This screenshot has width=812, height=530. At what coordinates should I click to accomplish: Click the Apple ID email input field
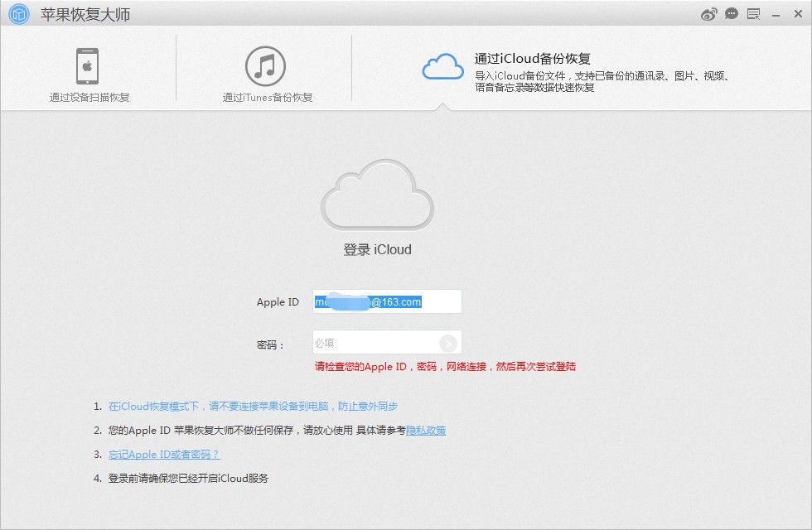pyautogui.click(x=386, y=302)
